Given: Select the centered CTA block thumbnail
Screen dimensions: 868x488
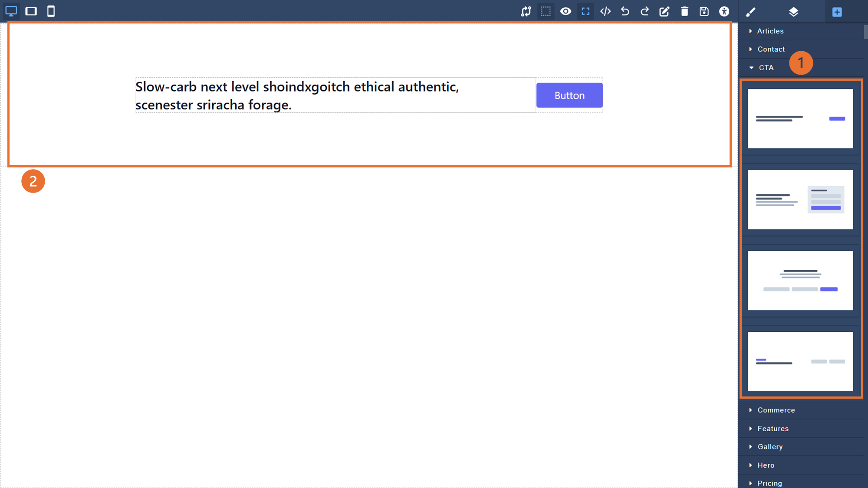Looking at the screenshot, I should pyautogui.click(x=800, y=280).
